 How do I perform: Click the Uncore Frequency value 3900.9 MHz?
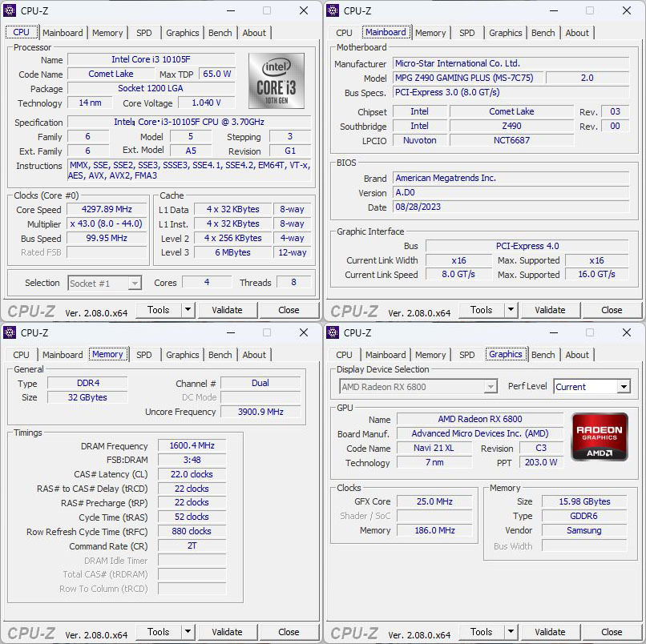click(x=260, y=412)
